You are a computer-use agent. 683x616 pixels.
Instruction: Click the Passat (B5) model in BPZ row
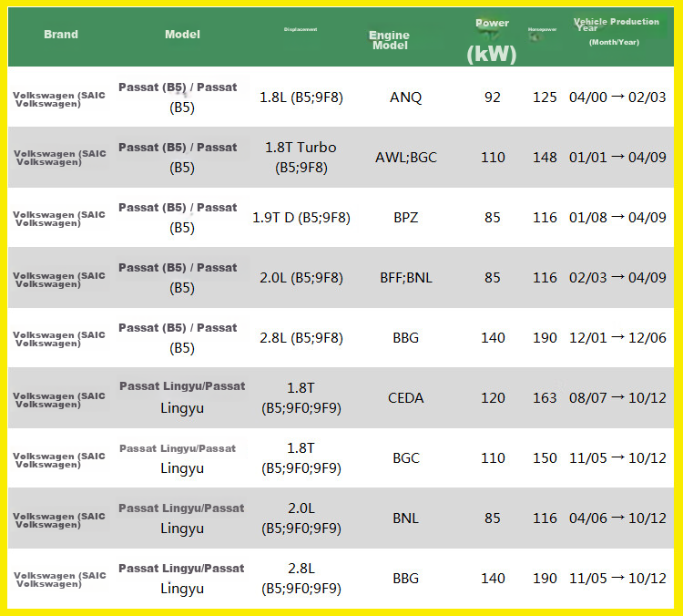178,217
